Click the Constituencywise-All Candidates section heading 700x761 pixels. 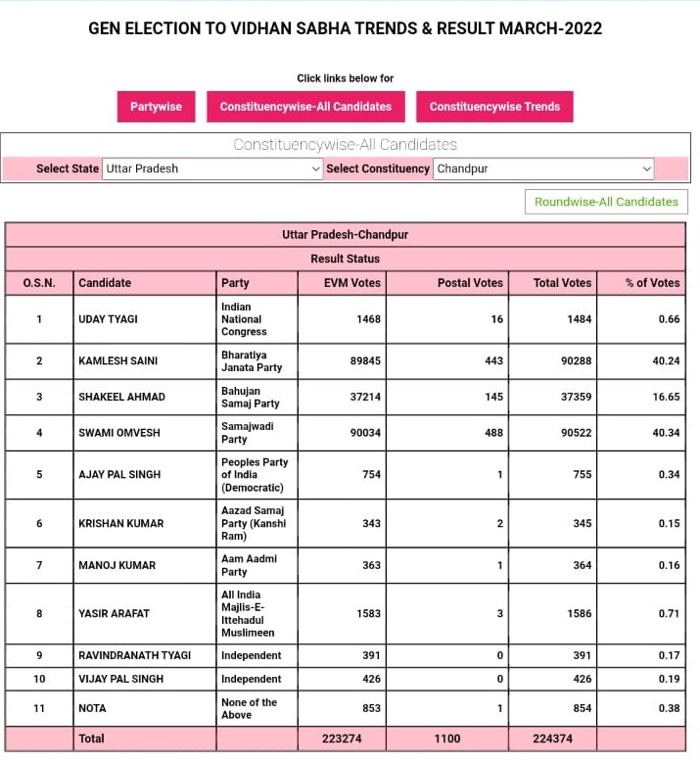tap(345, 144)
